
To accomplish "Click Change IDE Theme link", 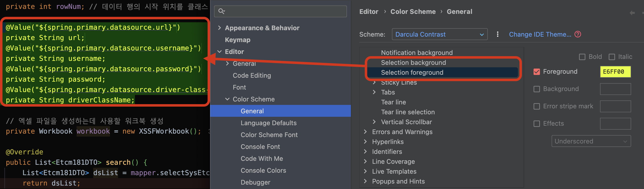I will click(540, 34).
